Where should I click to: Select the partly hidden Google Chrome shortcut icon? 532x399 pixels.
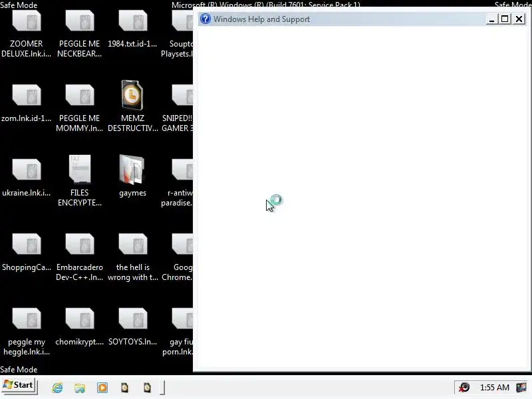coord(182,244)
